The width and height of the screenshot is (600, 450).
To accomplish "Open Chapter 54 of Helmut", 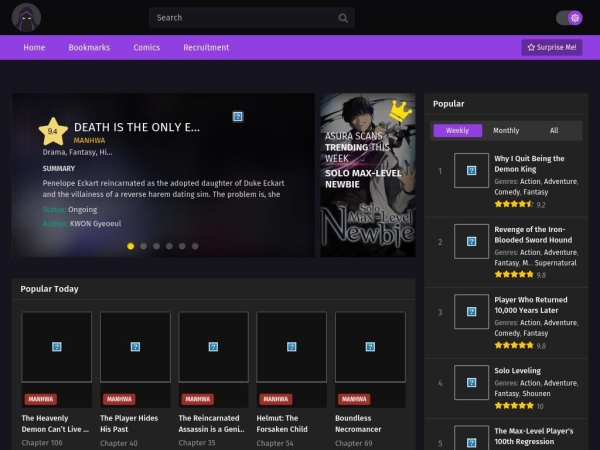I will click(x=275, y=443).
